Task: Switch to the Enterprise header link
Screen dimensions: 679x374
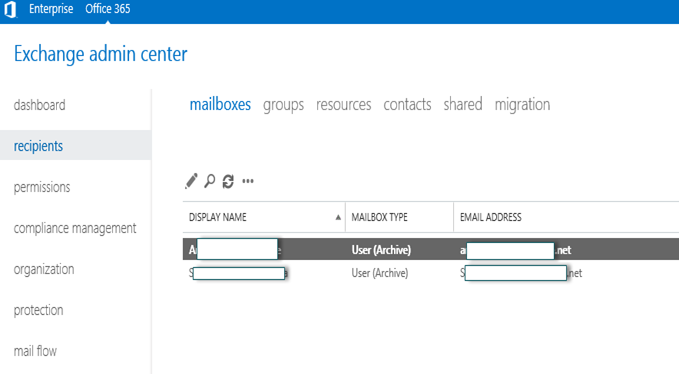Action: 51,9
